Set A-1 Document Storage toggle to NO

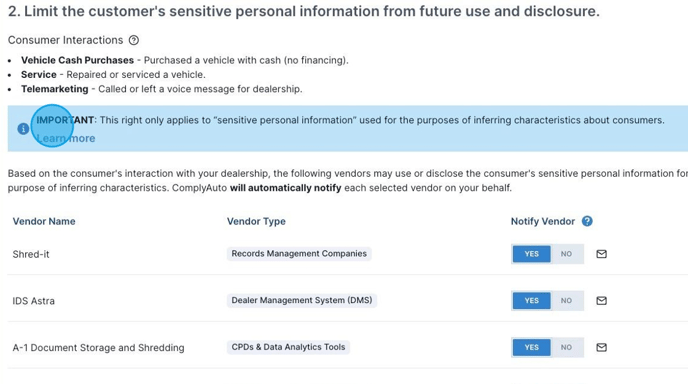click(566, 348)
